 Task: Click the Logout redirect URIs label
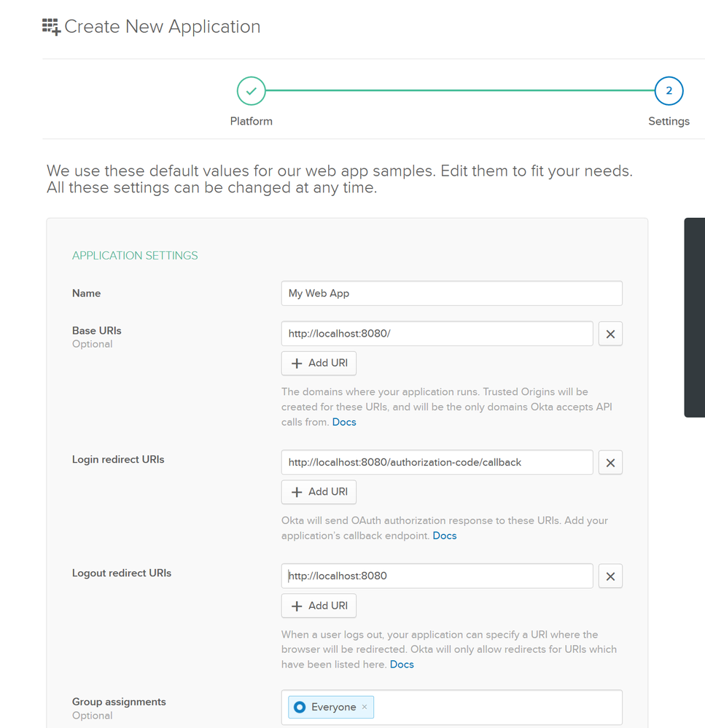click(122, 573)
